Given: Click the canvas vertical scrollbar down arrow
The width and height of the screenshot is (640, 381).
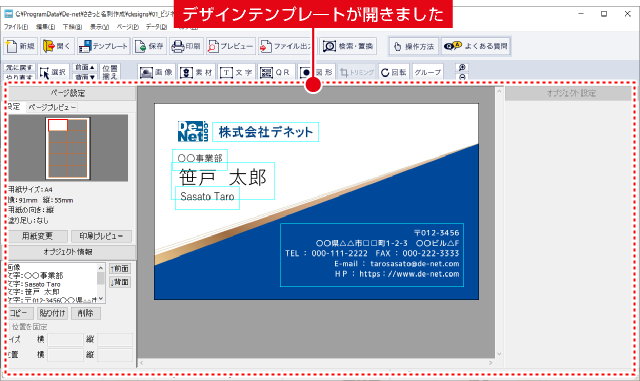Looking at the screenshot, I should (x=499, y=354).
